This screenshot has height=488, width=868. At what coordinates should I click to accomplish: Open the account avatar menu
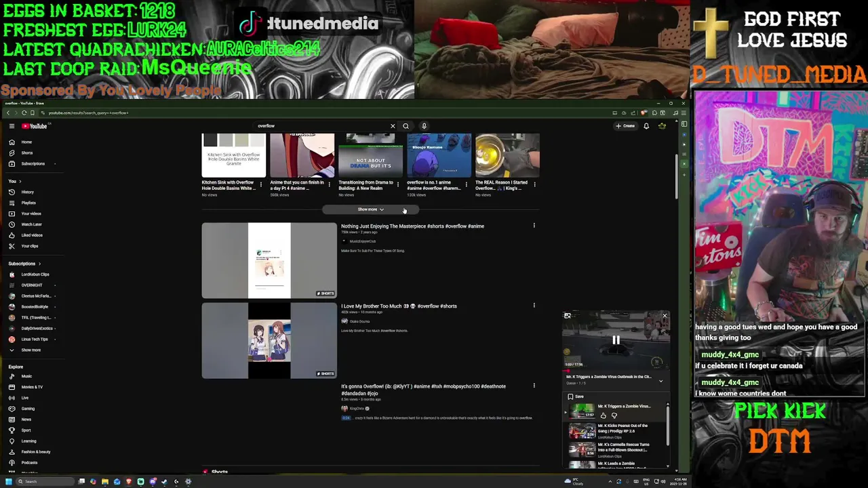coord(662,126)
